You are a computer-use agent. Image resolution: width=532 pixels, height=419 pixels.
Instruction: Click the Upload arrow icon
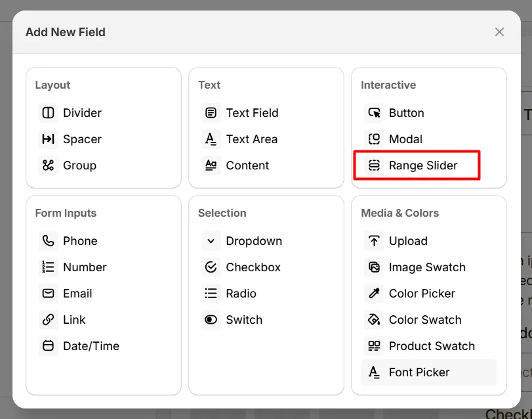pyautogui.click(x=374, y=241)
